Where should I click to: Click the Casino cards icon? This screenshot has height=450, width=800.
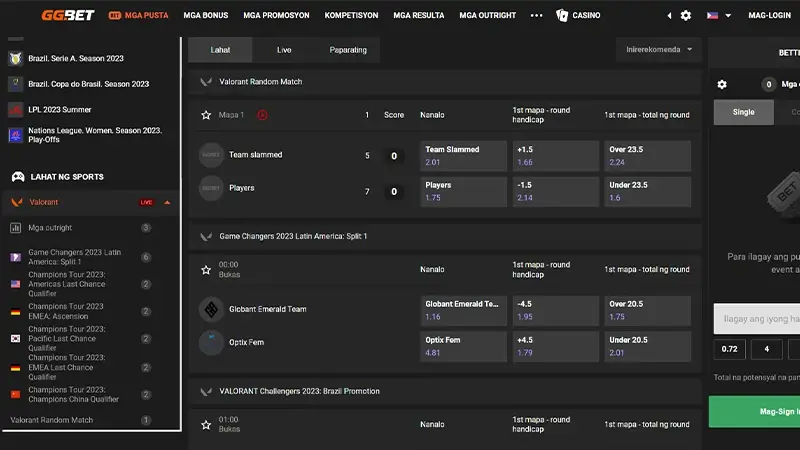(x=562, y=16)
